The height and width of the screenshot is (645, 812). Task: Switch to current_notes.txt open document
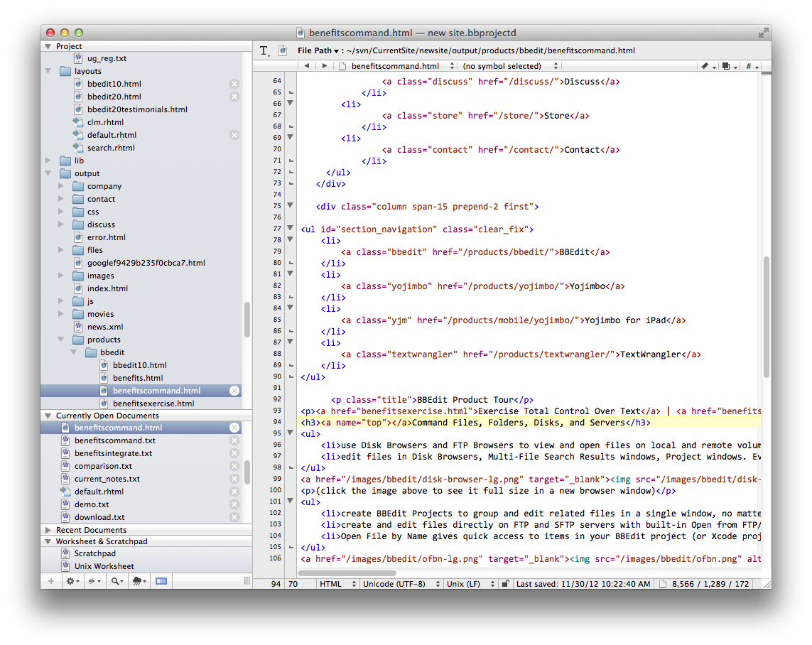107,479
